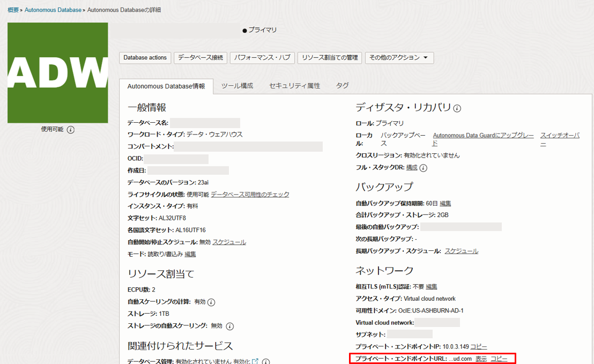Screen dimensions: 594x364
Task: Click the ストレージ: 1TB entry
Action: 148,314
